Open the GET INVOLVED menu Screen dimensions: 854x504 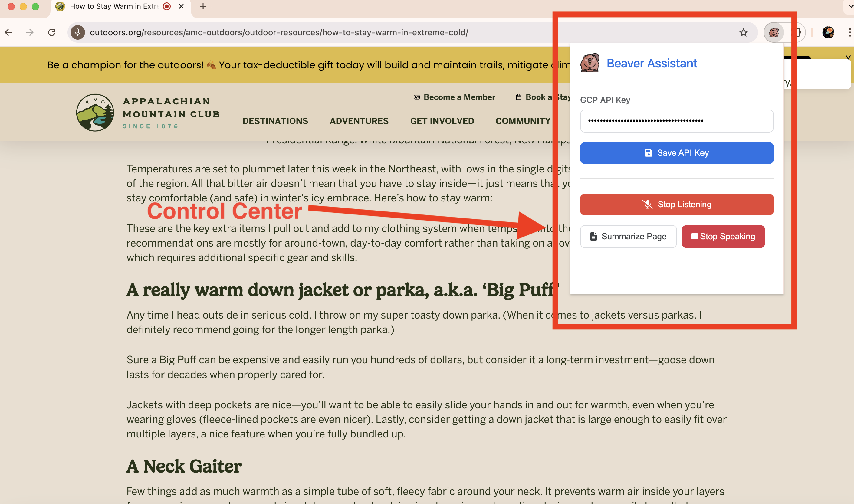click(x=442, y=121)
